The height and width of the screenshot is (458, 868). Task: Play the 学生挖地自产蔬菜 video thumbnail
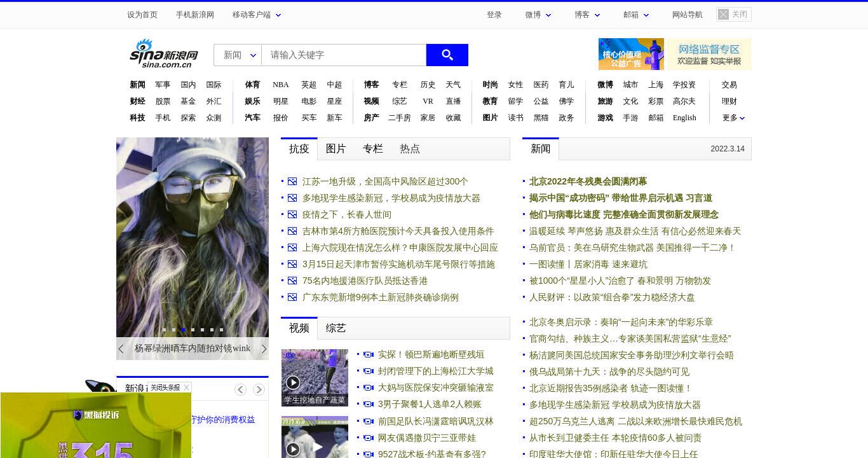point(315,377)
